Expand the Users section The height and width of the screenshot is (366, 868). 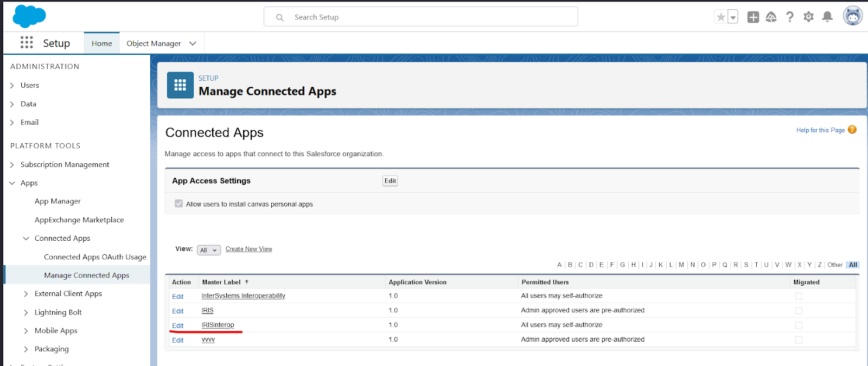click(12, 86)
